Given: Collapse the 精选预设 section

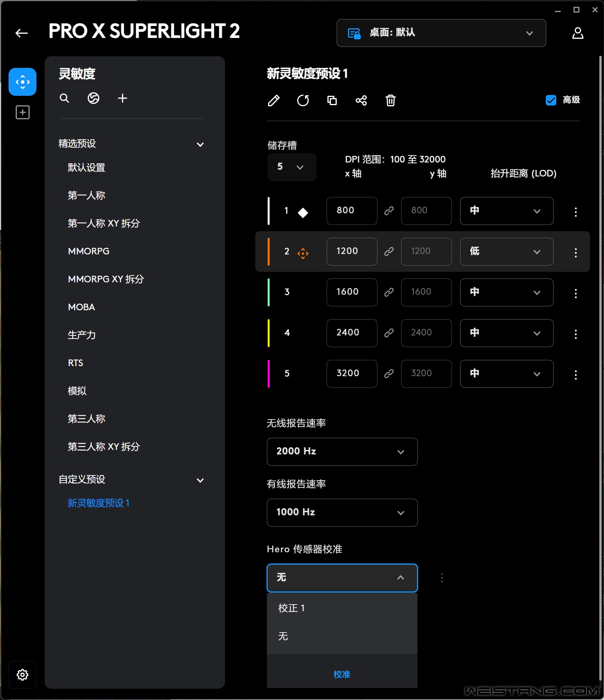Looking at the screenshot, I should pyautogui.click(x=200, y=145).
